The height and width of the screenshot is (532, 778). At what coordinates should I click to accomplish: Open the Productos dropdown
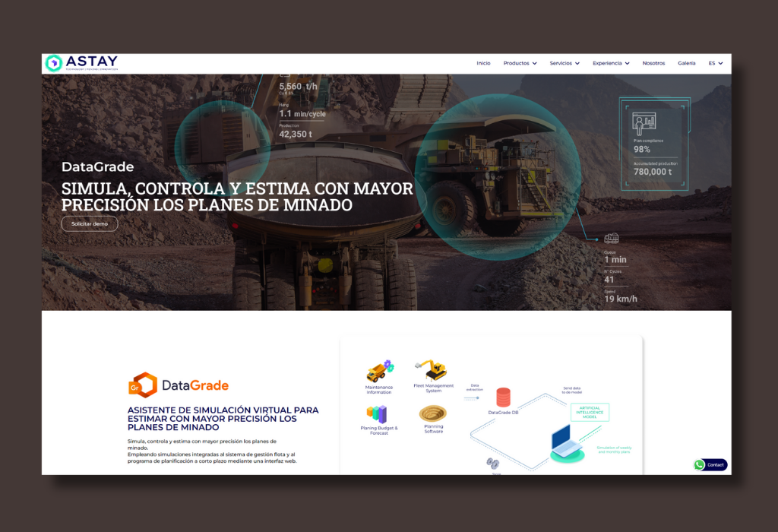pos(520,63)
